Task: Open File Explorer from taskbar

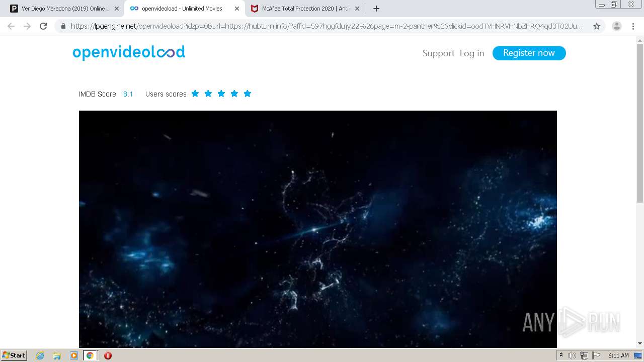Action: click(x=57, y=355)
